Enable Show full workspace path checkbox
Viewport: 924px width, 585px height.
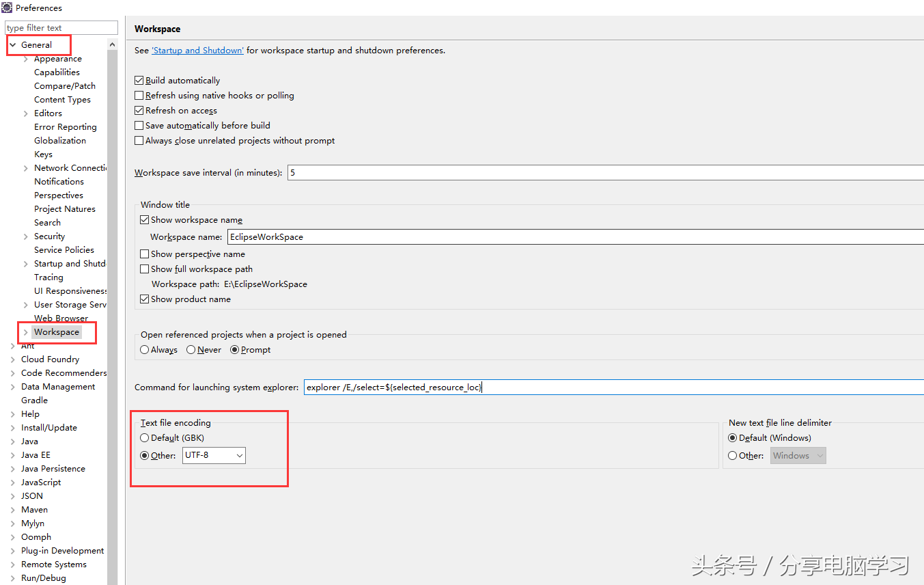coord(145,269)
